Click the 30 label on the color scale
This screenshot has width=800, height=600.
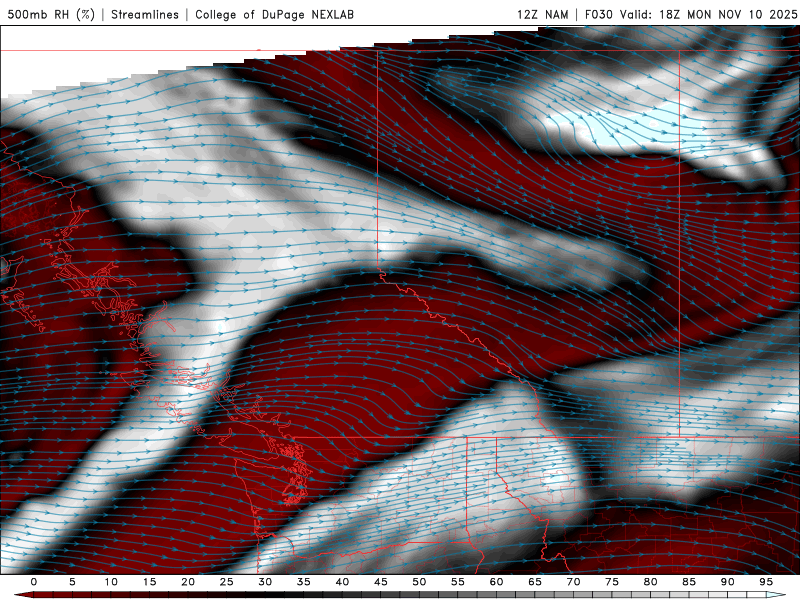(265, 582)
